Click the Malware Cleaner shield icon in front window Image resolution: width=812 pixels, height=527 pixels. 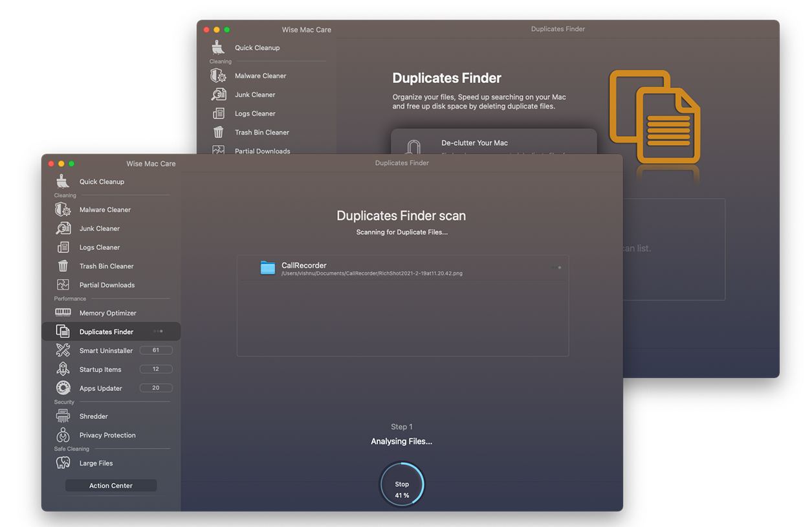[x=63, y=210]
